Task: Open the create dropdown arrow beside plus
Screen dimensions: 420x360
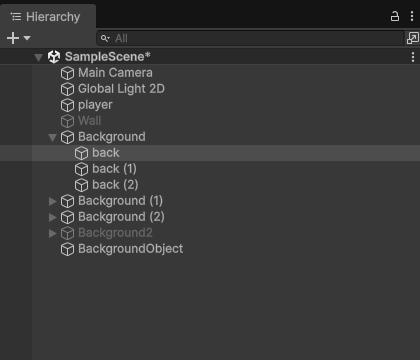Action: coord(27,38)
